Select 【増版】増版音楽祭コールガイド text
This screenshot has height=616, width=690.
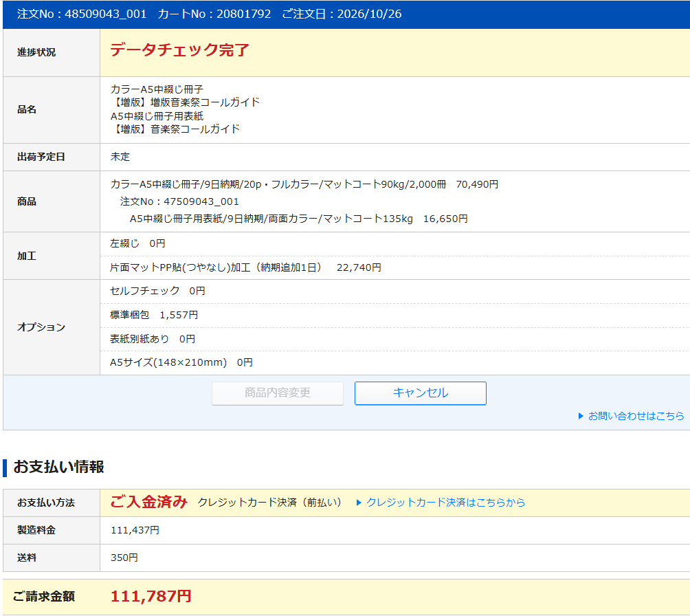click(185, 102)
